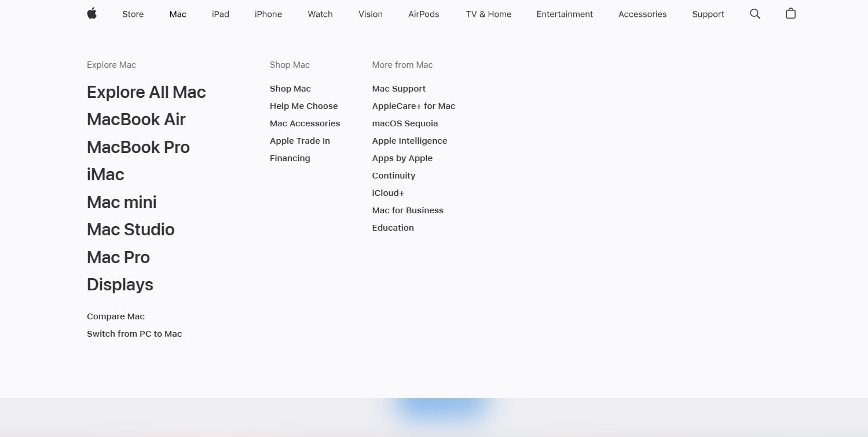Image resolution: width=868 pixels, height=437 pixels.
Task: Open the Education link
Action: [x=393, y=228]
